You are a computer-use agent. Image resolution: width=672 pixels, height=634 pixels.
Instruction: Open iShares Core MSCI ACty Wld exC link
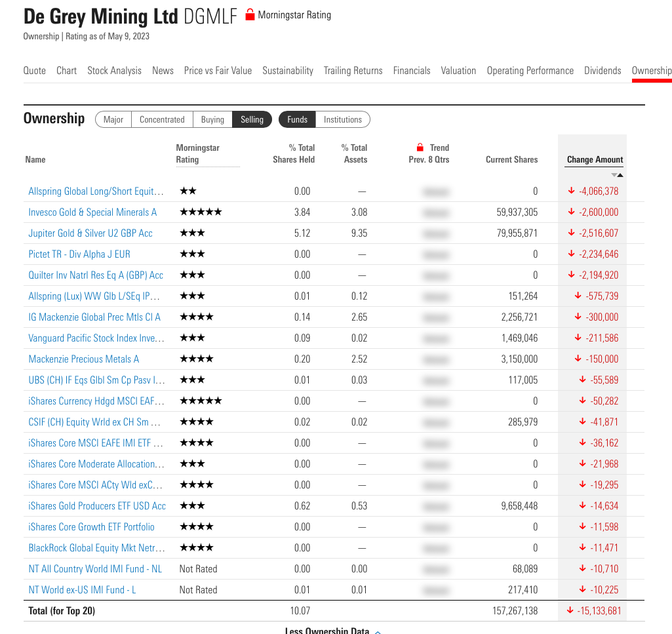95,485
